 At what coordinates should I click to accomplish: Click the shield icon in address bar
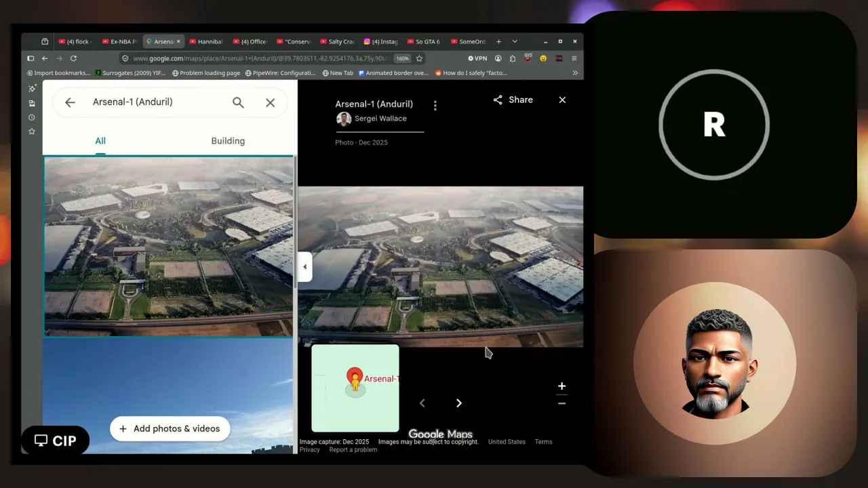coord(125,58)
